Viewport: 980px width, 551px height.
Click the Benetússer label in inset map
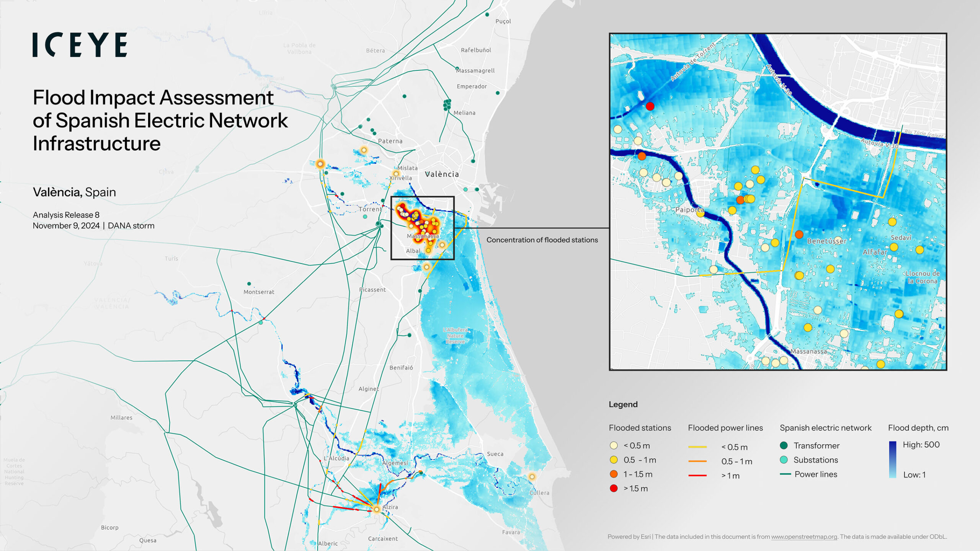(x=826, y=241)
